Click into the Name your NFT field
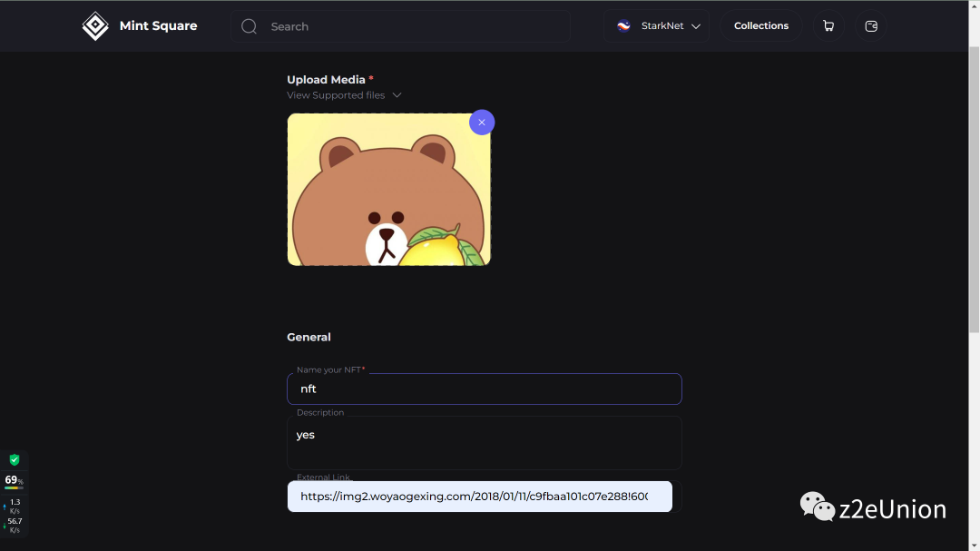This screenshot has width=980, height=551. coord(484,389)
